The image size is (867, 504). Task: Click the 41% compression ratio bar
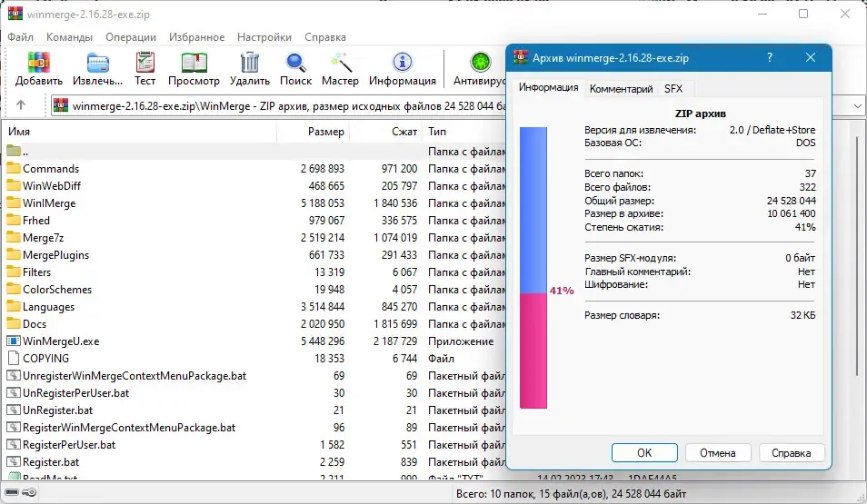click(533, 268)
